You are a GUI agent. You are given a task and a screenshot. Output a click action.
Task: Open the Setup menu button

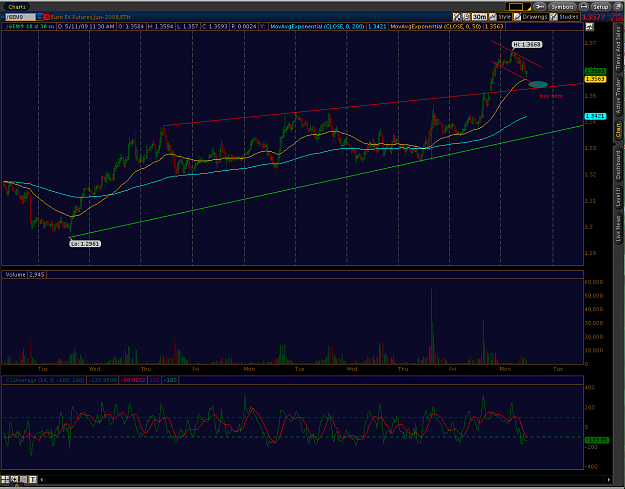pyautogui.click(x=600, y=7)
